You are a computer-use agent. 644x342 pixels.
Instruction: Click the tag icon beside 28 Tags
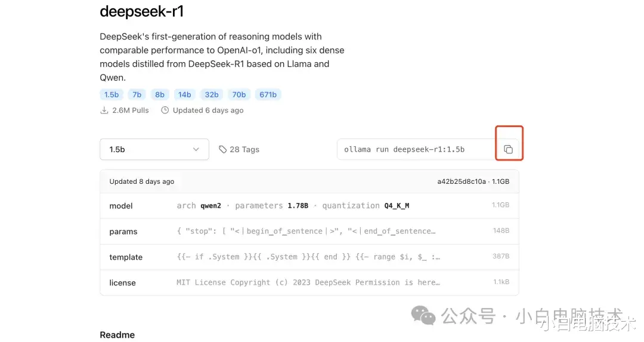[x=222, y=149]
